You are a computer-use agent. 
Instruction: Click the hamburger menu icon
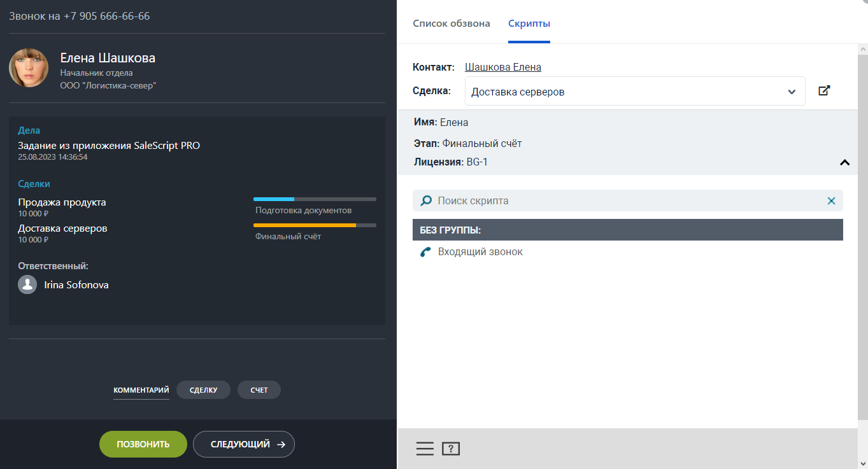425,449
